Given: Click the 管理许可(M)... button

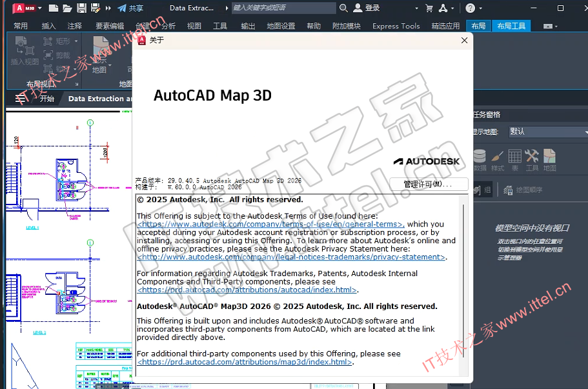Looking at the screenshot, I should [x=429, y=184].
